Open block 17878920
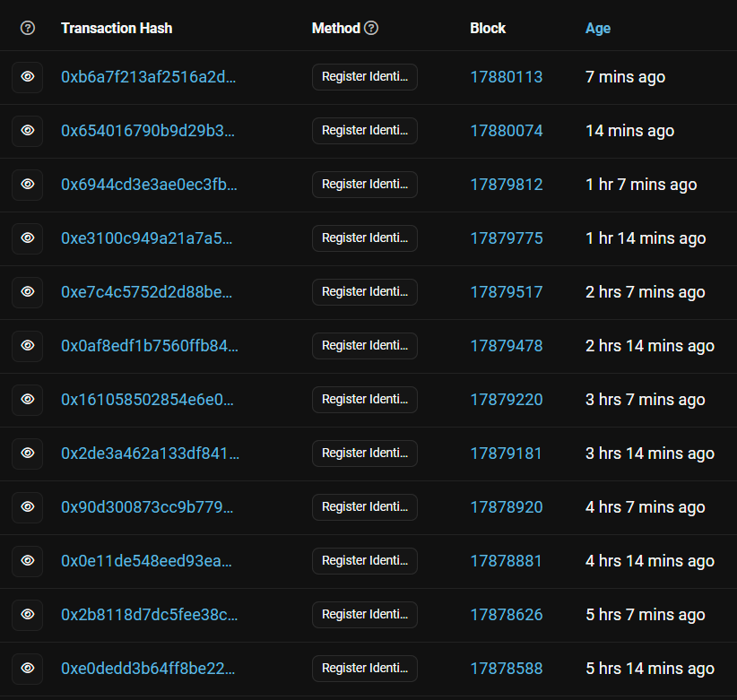The height and width of the screenshot is (700, 737). (507, 507)
